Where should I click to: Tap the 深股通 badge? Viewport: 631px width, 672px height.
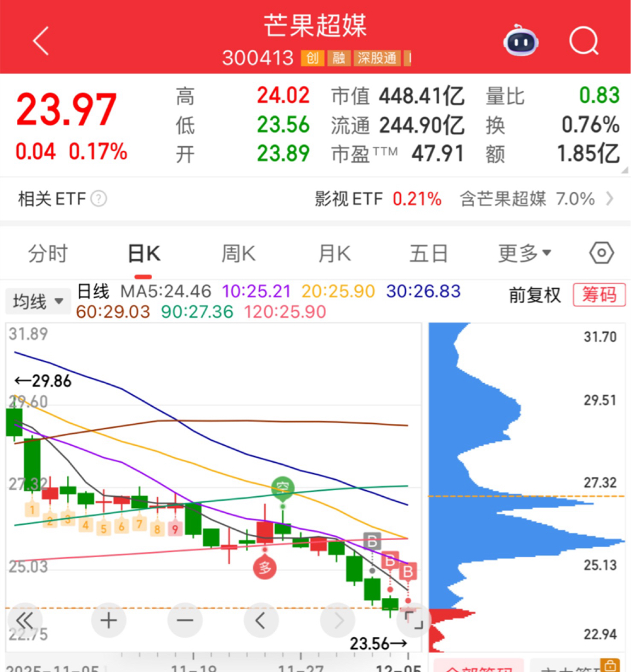click(377, 58)
